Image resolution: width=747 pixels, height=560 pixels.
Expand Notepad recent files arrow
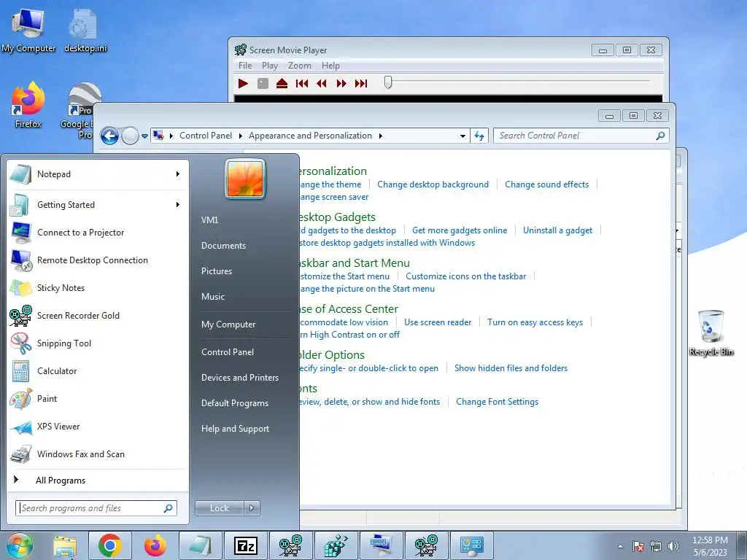point(178,174)
